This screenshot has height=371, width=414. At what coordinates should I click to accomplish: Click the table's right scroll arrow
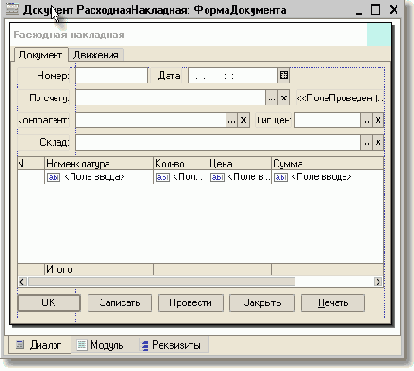tap(378, 282)
